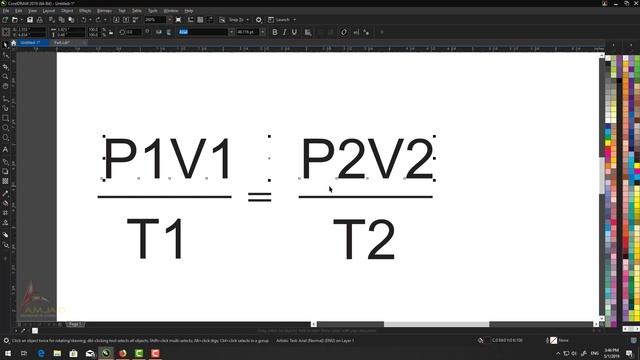Click the Open folder icon
The height and width of the screenshot is (360, 640).
tap(14, 20)
